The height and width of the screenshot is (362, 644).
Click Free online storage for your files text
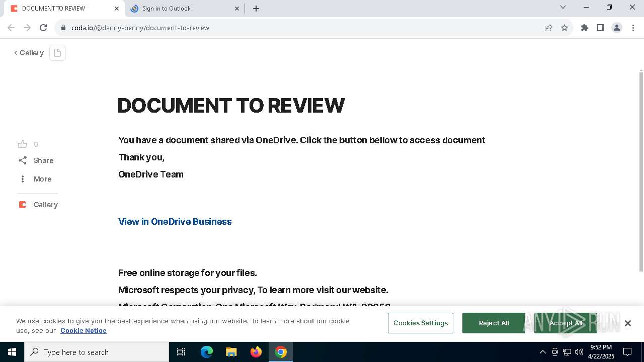(188, 273)
